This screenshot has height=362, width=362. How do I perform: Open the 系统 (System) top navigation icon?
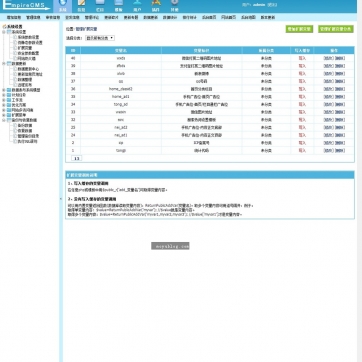(x=62, y=6)
